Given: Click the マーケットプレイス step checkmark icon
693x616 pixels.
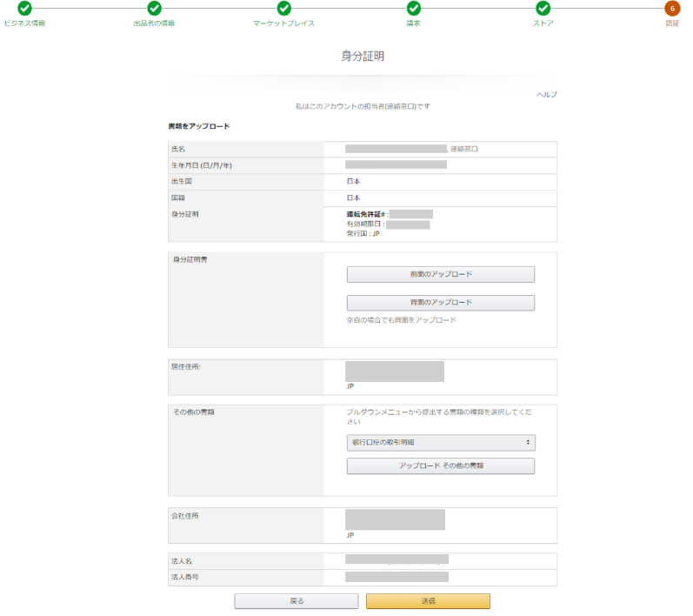Looking at the screenshot, I should 283,8.
